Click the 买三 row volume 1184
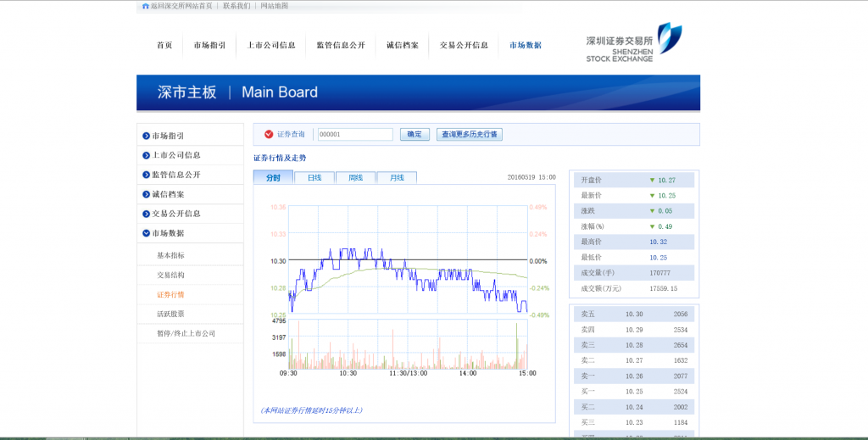This screenshot has width=868, height=440. click(x=681, y=423)
